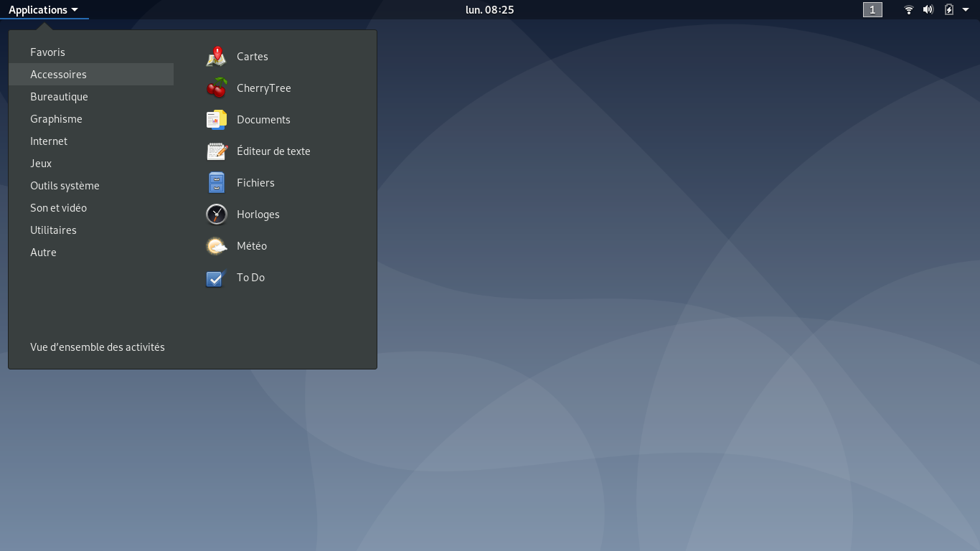Click the volume speaker icon
980x551 pixels.
point(928,9)
